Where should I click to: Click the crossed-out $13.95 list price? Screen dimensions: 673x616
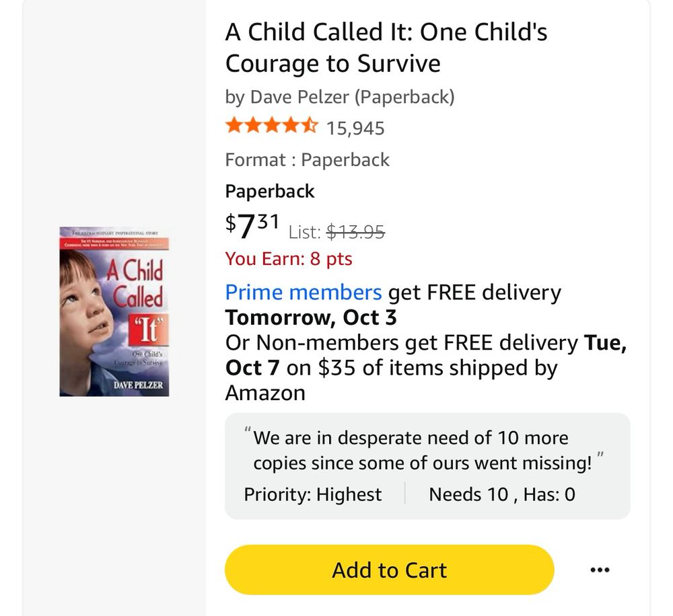coord(355,233)
